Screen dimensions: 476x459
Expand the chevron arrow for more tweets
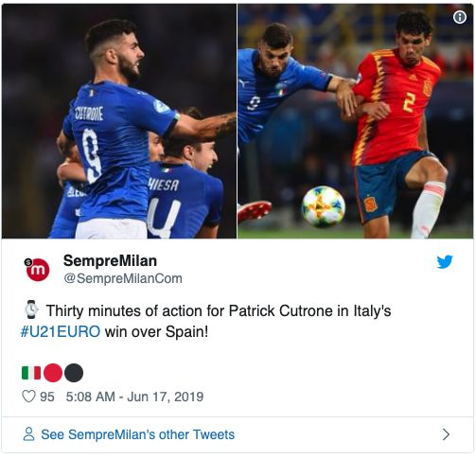tap(446, 434)
